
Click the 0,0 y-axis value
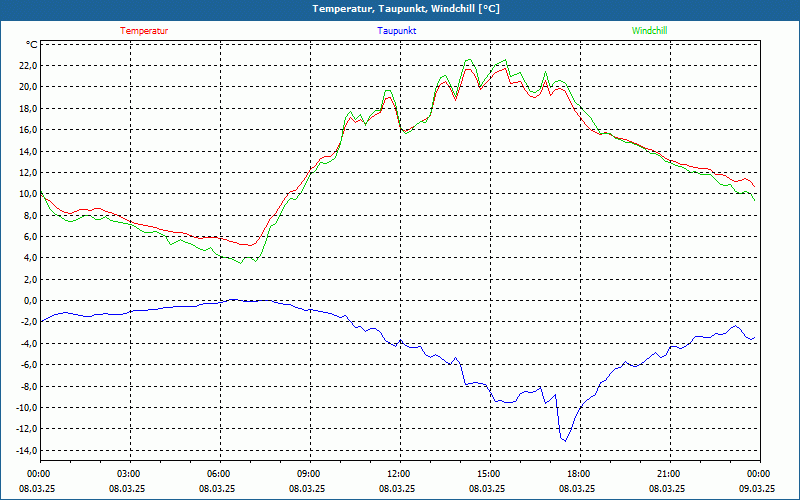[x=30, y=301]
